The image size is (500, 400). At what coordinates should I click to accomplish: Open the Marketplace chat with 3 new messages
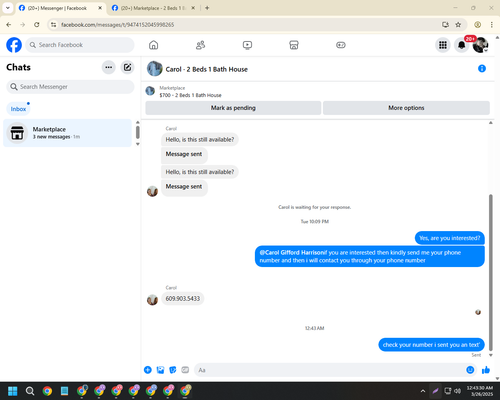coord(68,133)
